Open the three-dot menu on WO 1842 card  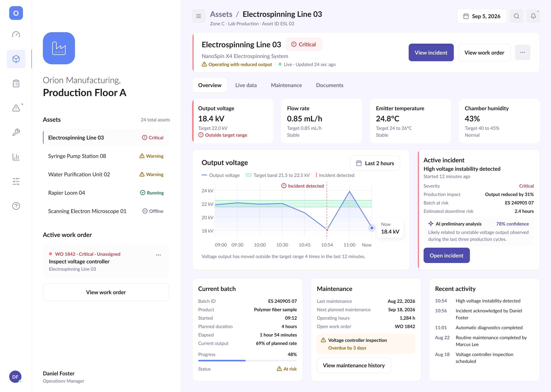click(158, 255)
